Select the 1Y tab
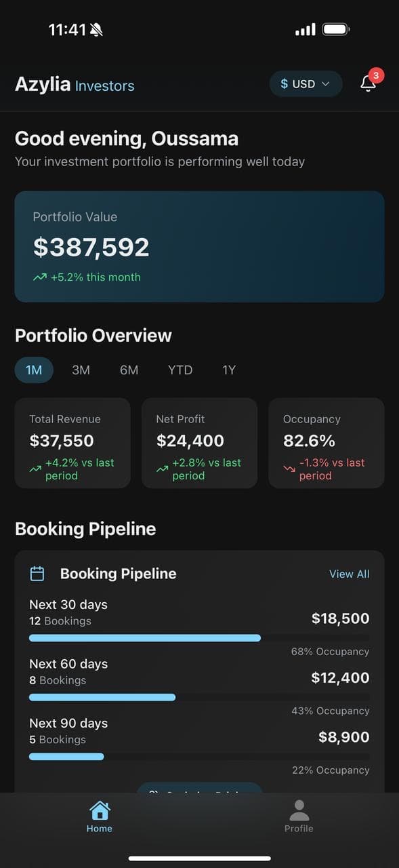This screenshot has width=399, height=868. [x=228, y=370]
